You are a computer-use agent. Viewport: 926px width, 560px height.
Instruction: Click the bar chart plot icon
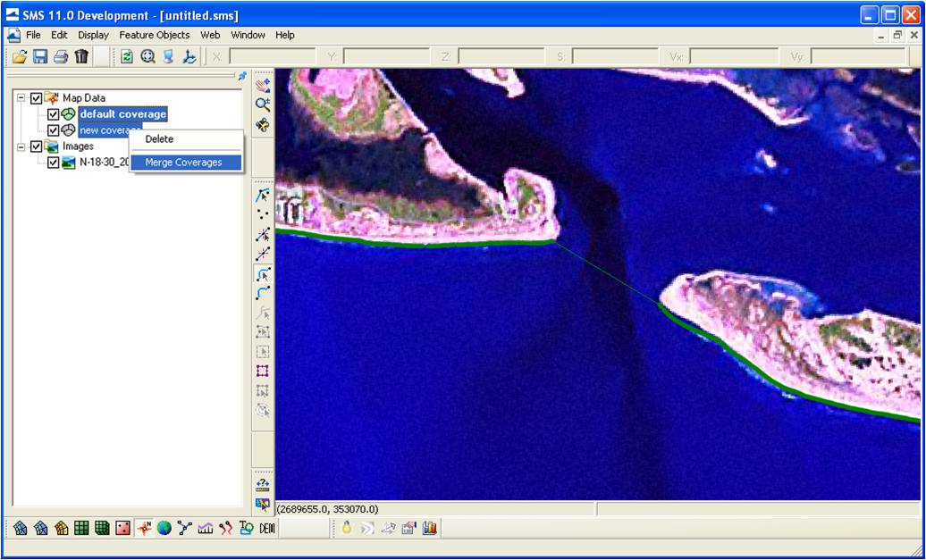[x=429, y=529]
